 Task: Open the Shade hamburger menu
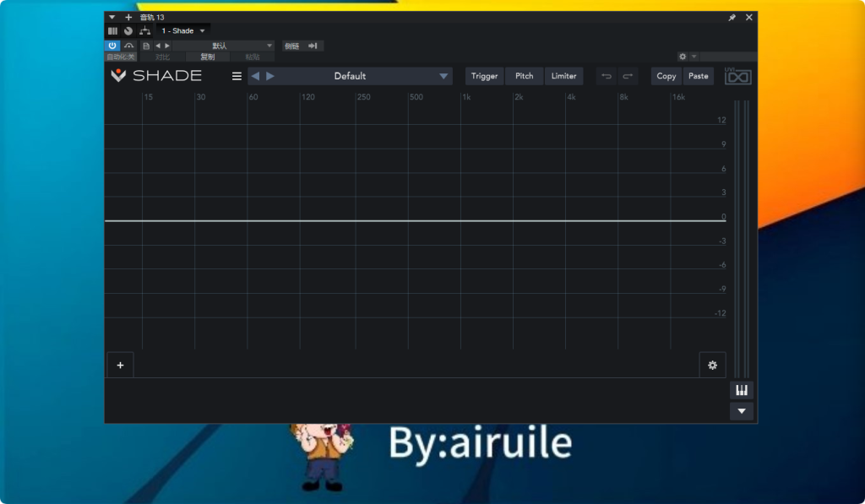(x=237, y=76)
